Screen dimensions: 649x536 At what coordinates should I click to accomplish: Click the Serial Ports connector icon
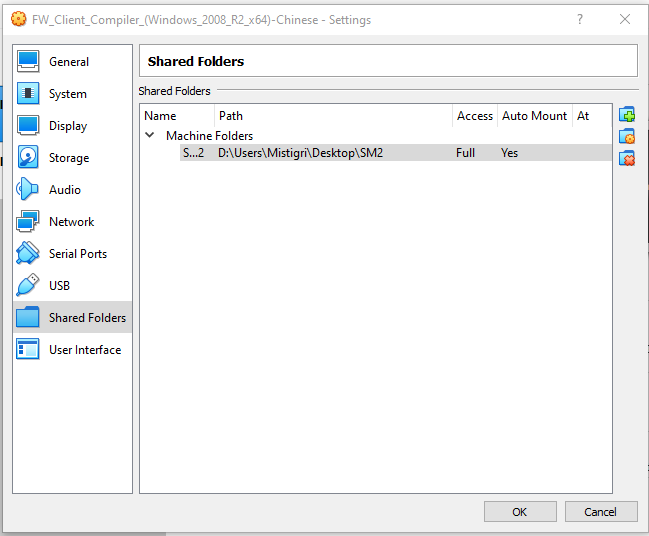pyautogui.click(x=28, y=253)
